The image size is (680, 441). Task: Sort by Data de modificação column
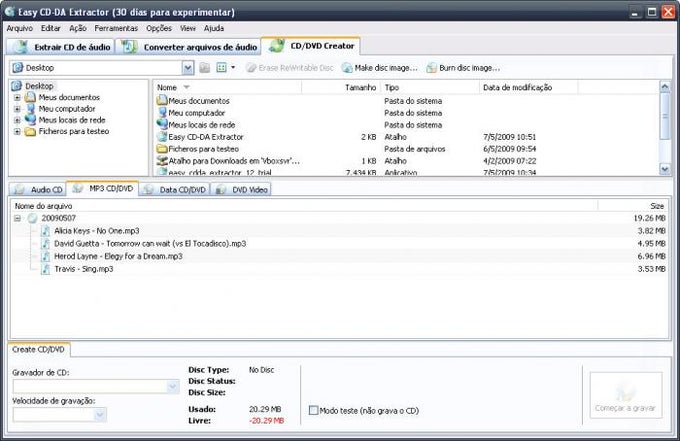pos(529,87)
